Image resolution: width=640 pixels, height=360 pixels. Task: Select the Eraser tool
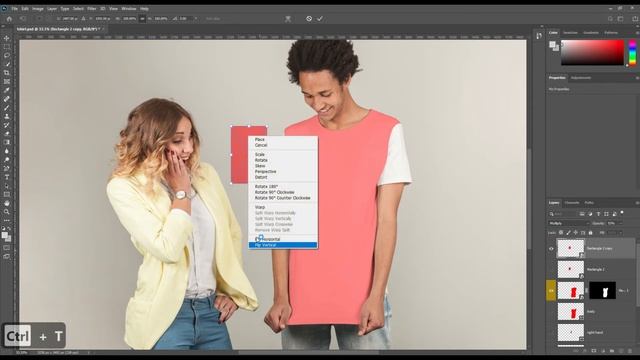coord(7,133)
